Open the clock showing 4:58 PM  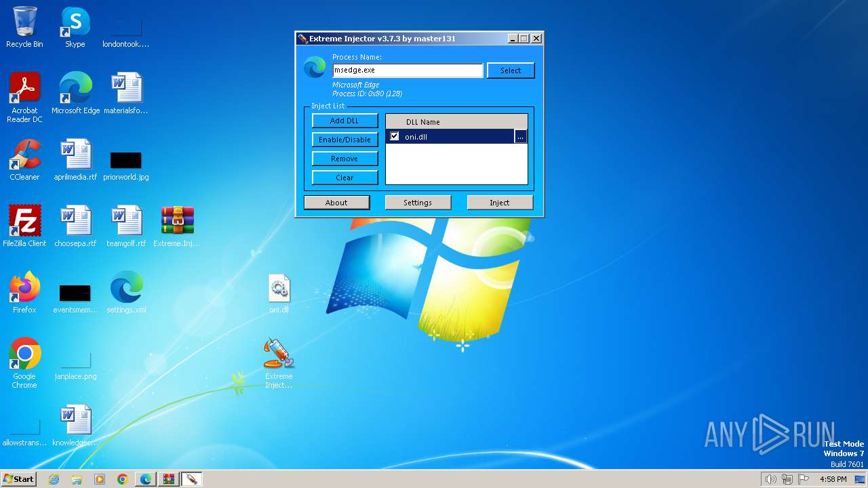point(833,479)
